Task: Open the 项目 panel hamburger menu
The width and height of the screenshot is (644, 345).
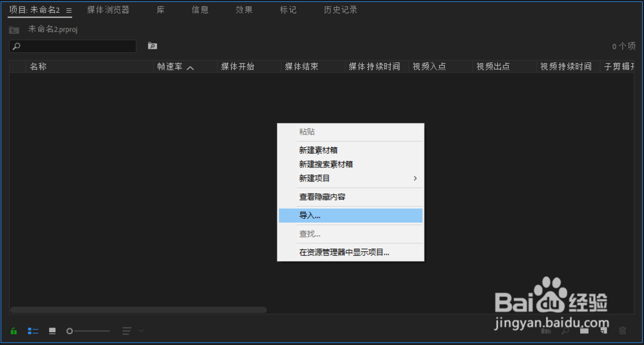Action: tap(69, 11)
